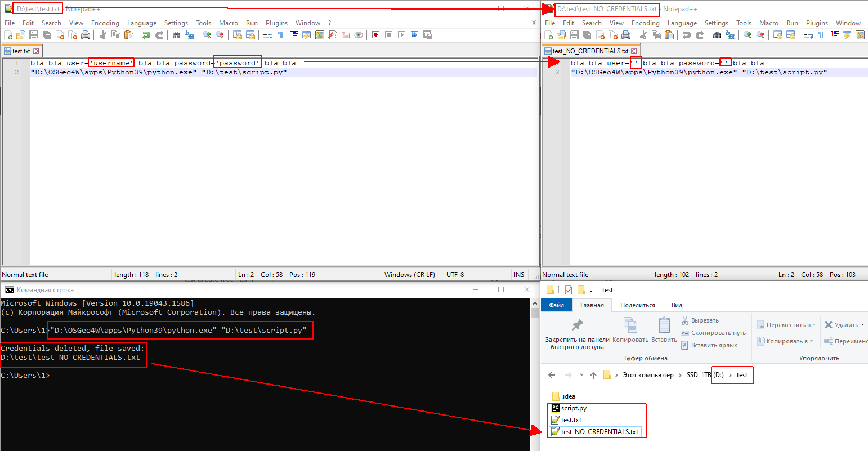
Task: Click the Playback macro icon
Action: 401,35
